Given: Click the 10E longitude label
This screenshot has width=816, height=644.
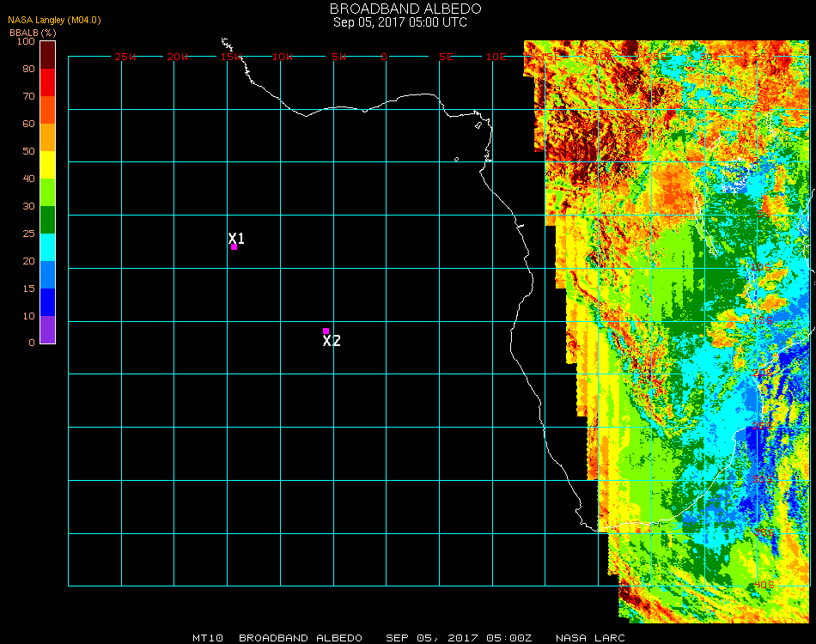Looking at the screenshot, I should pos(496,57).
